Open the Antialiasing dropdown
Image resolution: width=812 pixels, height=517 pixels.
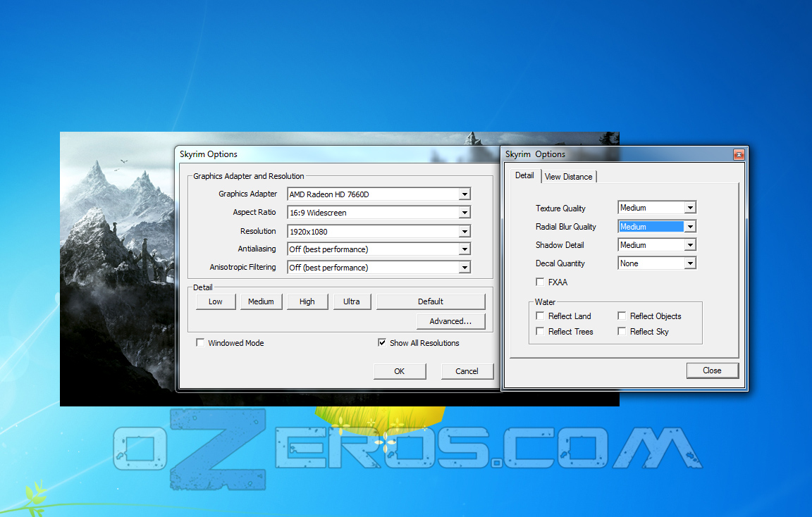coord(379,249)
